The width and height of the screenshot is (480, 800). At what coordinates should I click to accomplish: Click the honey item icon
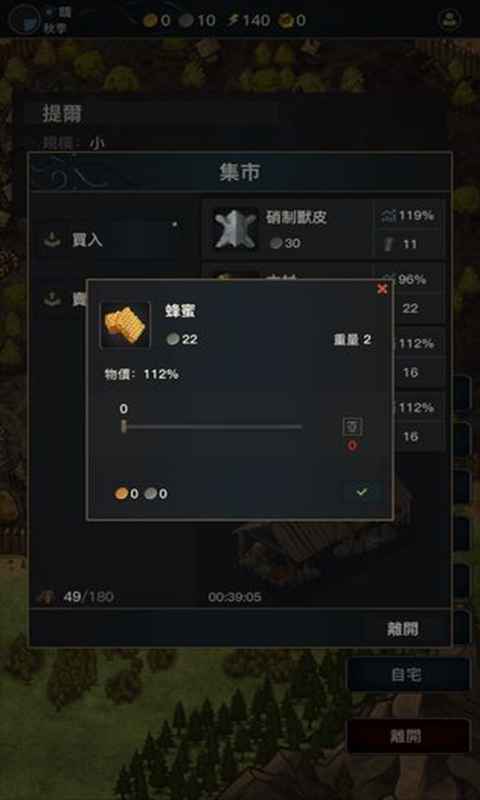125,325
